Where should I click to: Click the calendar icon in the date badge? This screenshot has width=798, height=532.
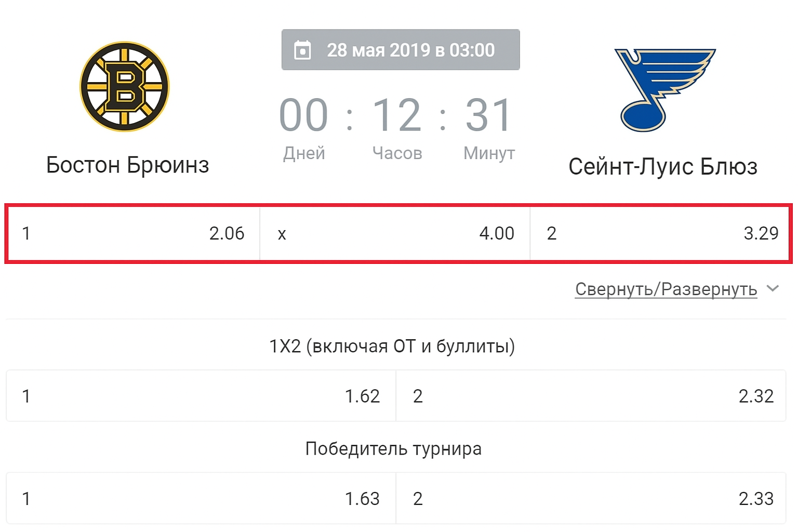pyautogui.click(x=302, y=50)
